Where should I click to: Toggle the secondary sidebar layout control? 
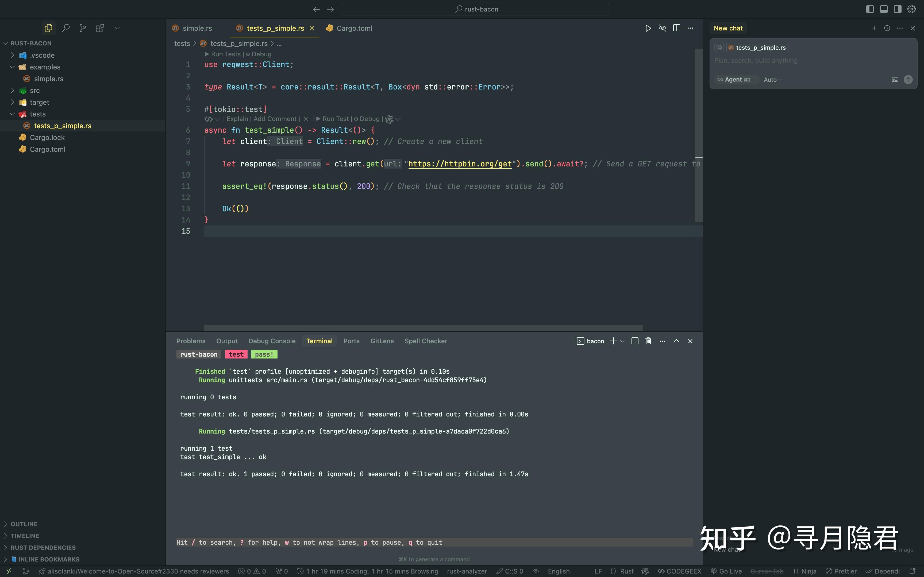click(897, 9)
